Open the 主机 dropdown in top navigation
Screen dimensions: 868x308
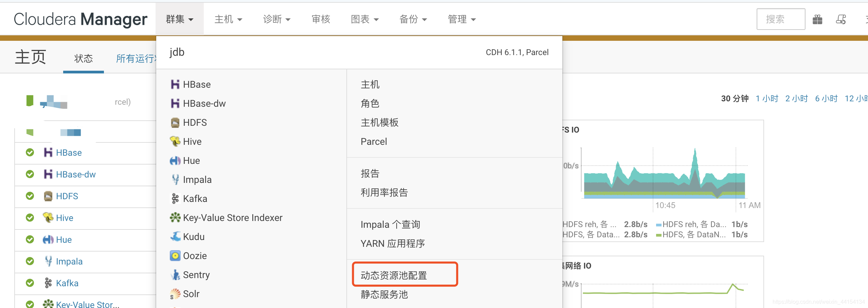tap(228, 19)
